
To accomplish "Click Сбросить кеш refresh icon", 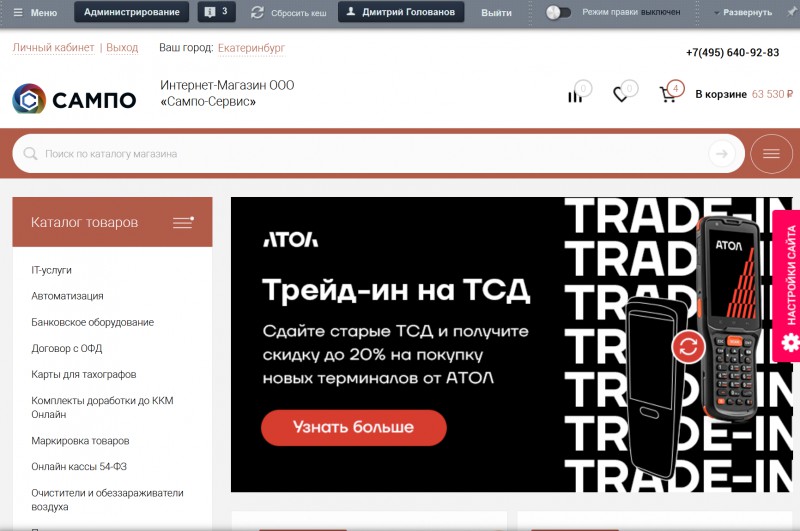I will pos(257,12).
